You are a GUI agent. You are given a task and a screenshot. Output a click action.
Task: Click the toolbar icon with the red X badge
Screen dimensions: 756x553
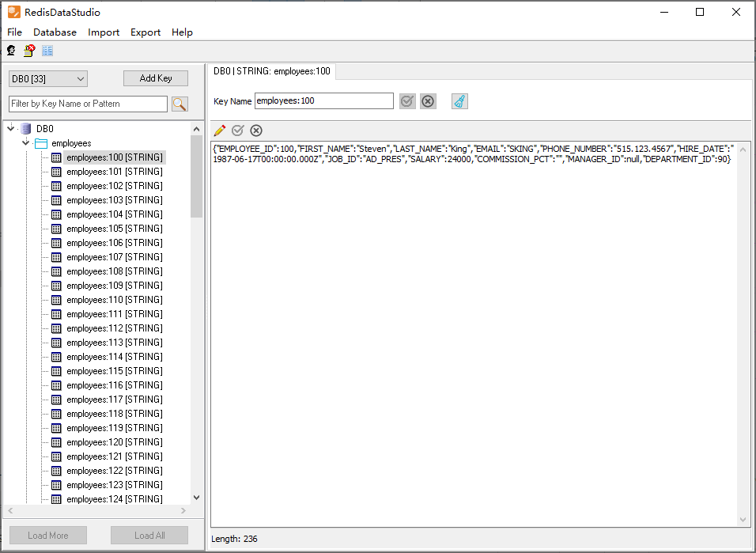pos(29,51)
